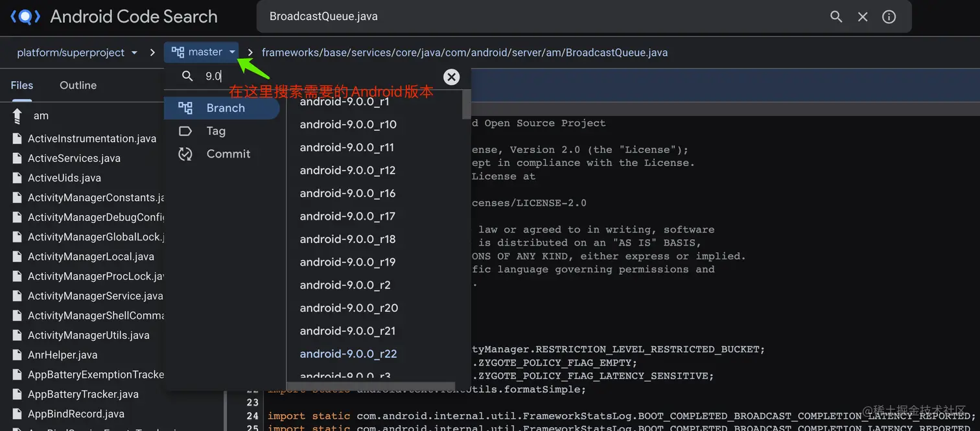Viewport: 980px width, 431px height.
Task: Switch to the Outline tab
Action: pos(78,85)
